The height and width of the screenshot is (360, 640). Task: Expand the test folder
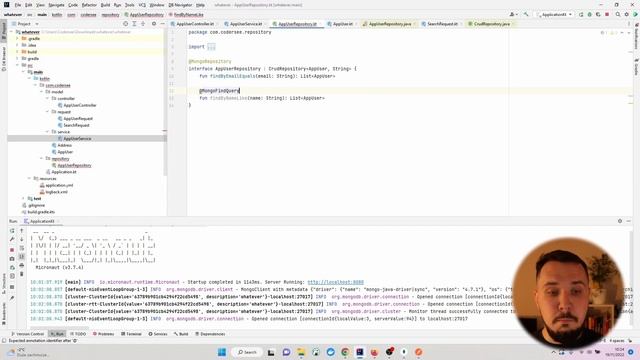[x=24, y=198]
